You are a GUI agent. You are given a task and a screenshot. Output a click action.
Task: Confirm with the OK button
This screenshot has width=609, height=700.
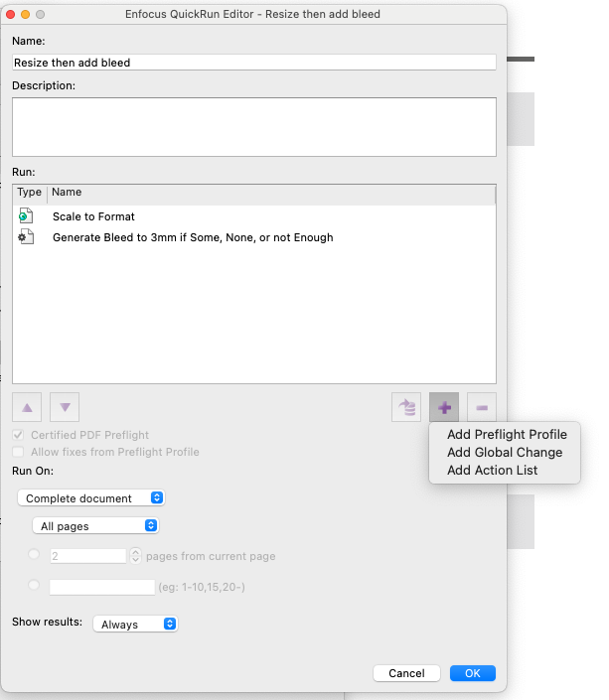coord(472,673)
